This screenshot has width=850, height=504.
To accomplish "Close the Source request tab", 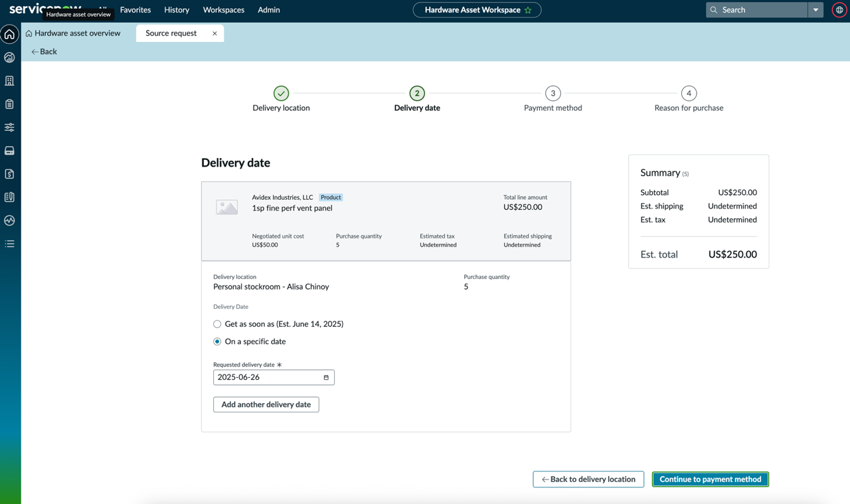I will click(x=214, y=33).
